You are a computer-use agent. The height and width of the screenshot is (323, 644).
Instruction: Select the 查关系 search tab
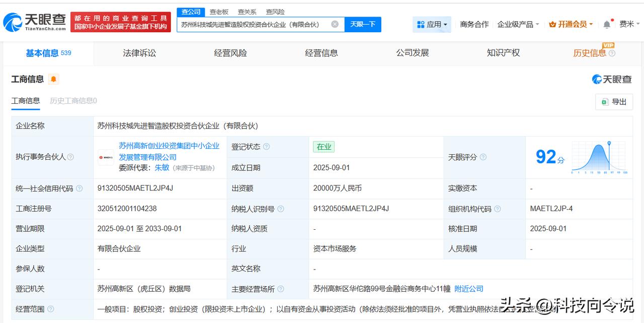247,12
